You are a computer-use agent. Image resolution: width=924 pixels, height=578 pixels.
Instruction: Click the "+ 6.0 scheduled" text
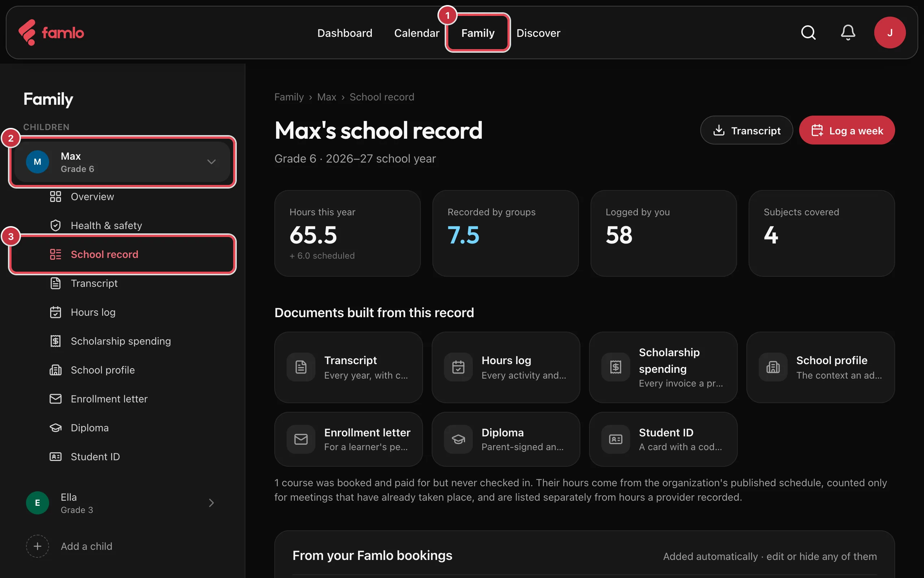tap(322, 256)
